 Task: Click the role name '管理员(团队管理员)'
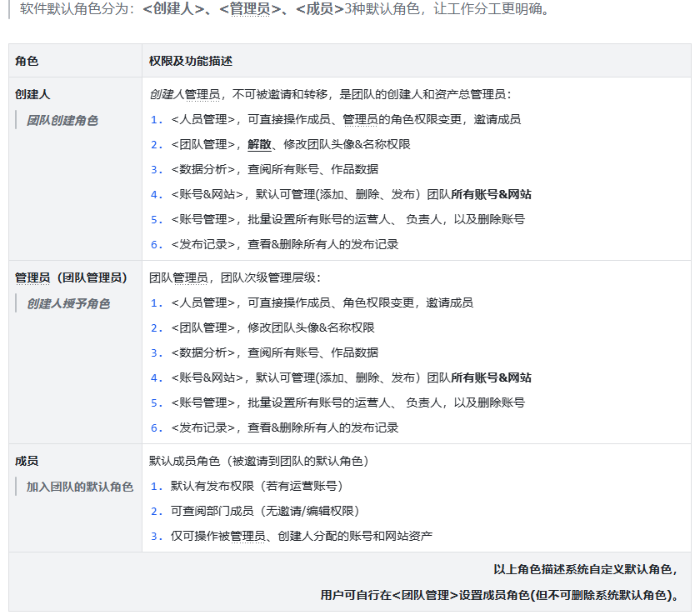[71, 277]
